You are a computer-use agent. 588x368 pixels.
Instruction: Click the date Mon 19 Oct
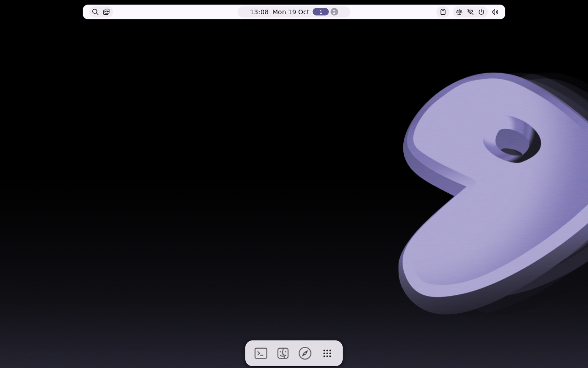291,12
